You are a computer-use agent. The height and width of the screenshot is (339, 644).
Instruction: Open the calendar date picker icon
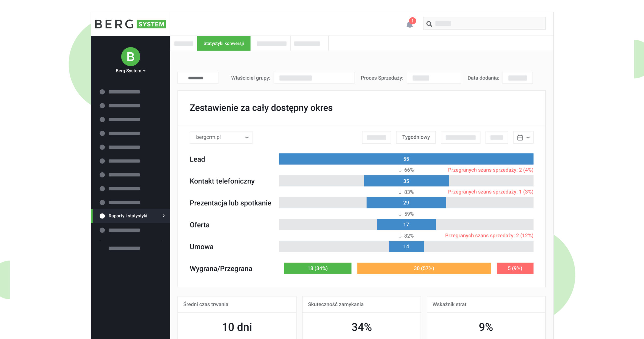coord(523,137)
